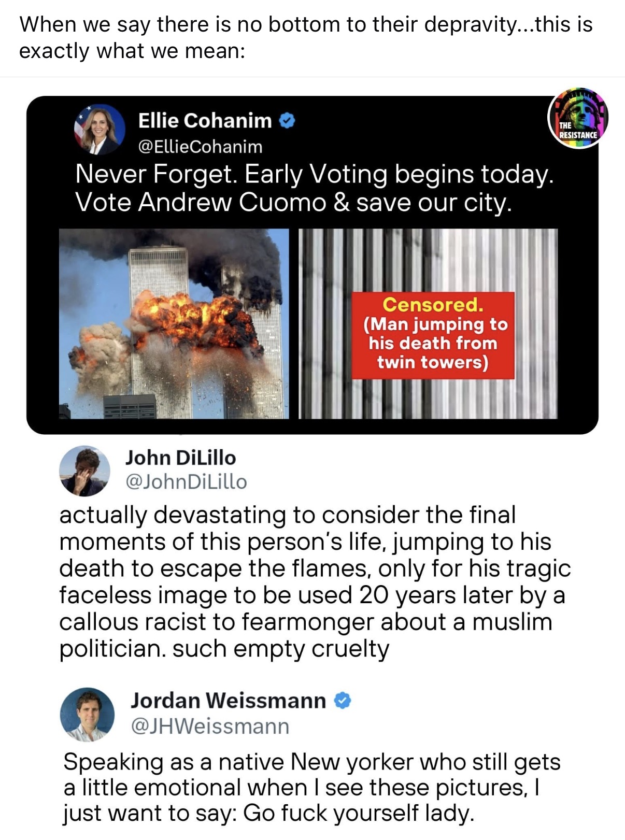625x840 pixels.
Task: Tap the red Censored label box
Action: tap(433, 335)
